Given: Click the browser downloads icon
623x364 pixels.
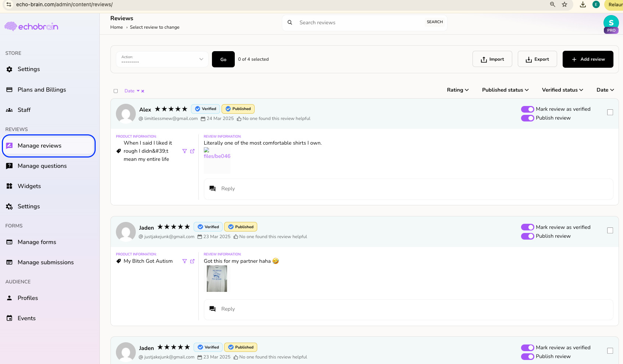Looking at the screenshot, I should pos(583,4).
